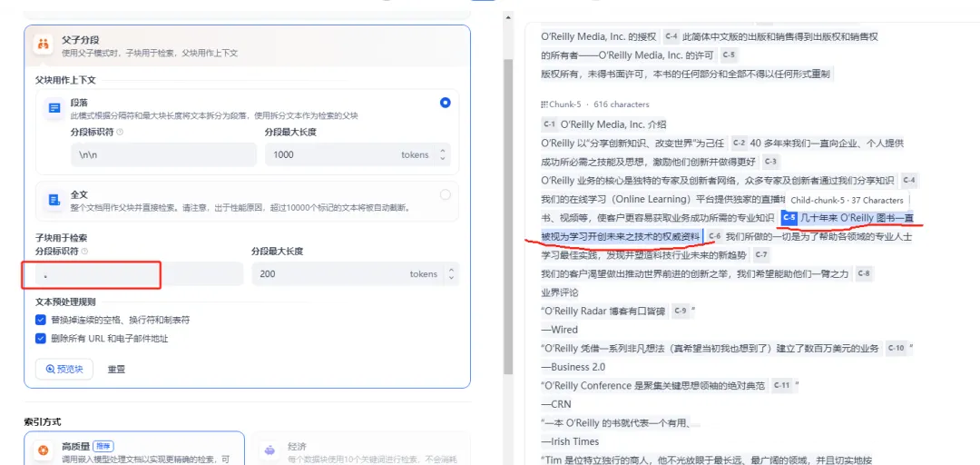The height and width of the screenshot is (465, 980).
Task: Click the 索引方式 section heading
Action: pyautogui.click(x=43, y=421)
